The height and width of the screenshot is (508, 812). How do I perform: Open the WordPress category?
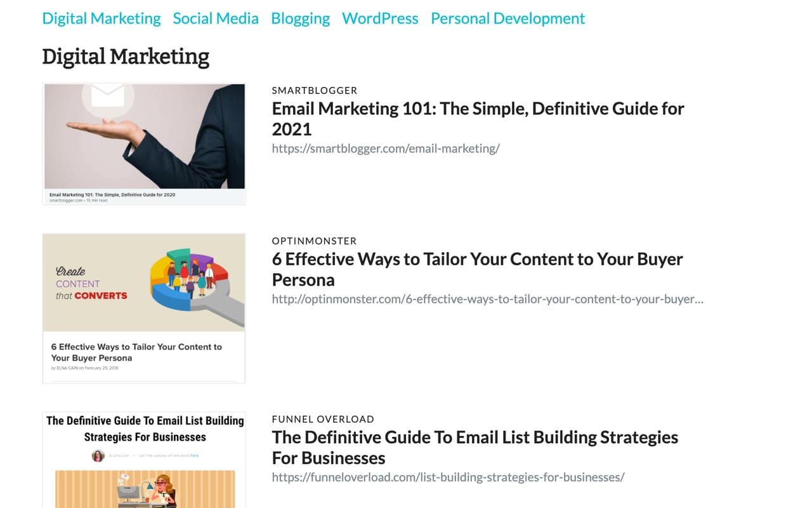(380, 18)
